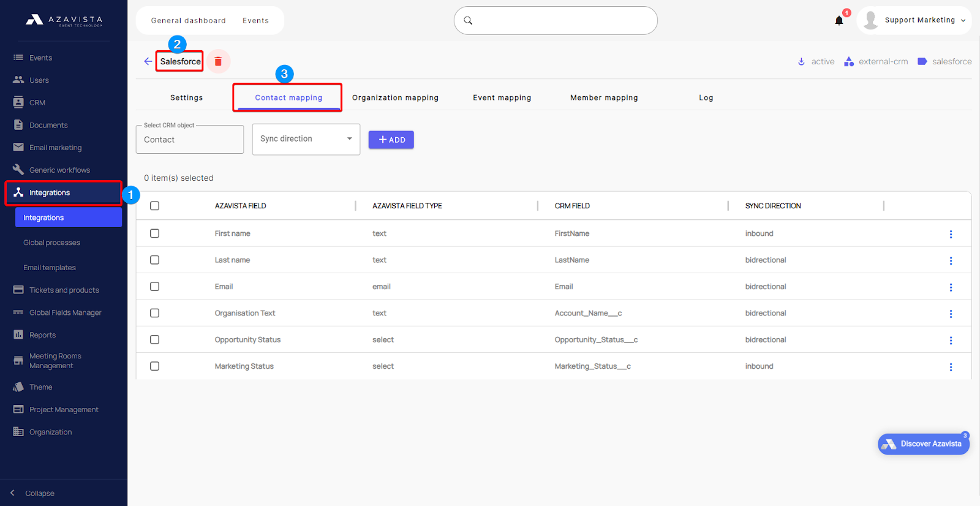
Task: Click the Integrations sidebar icon
Action: pos(18,192)
